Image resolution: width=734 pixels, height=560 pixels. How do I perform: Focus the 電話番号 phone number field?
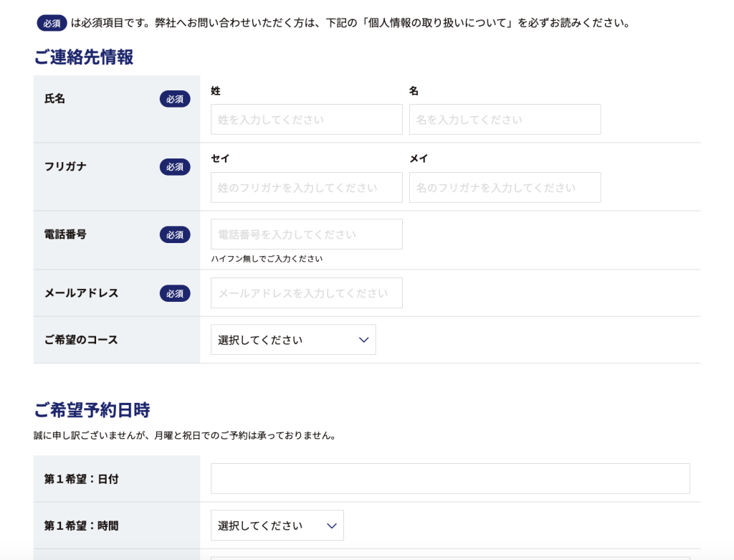306,234
